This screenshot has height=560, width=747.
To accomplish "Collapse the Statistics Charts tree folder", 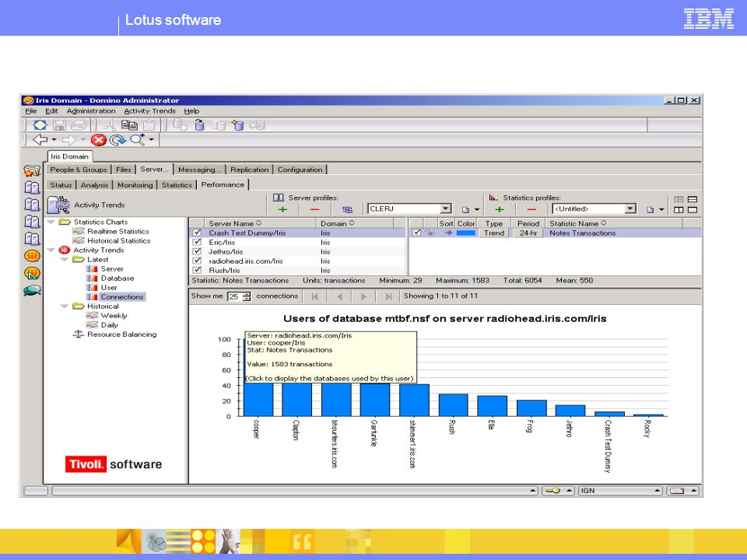I will 51,222.
